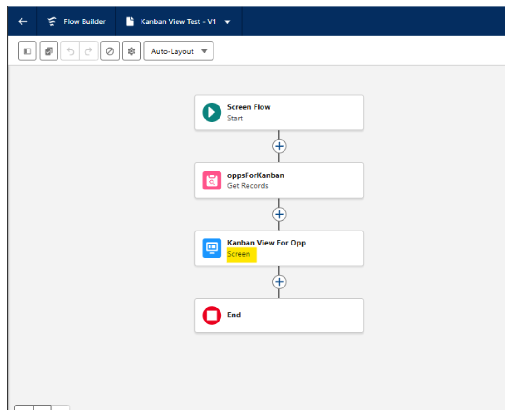Open the Toolbox panel icon

point(27,51)
